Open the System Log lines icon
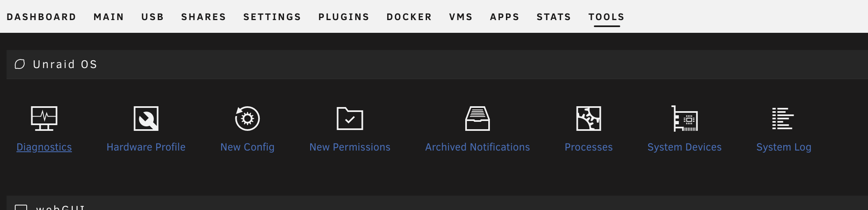 tap(783, 119)
